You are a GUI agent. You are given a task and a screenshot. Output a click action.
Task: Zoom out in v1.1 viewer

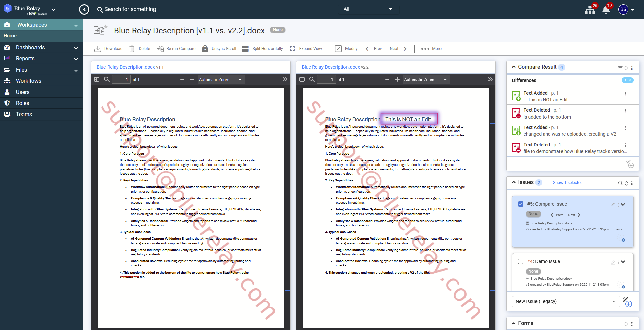tap(182, 79)
